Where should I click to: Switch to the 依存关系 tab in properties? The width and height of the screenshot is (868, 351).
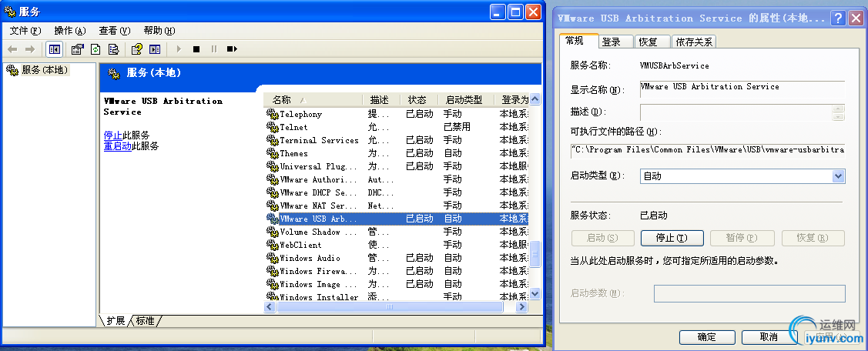694,42
